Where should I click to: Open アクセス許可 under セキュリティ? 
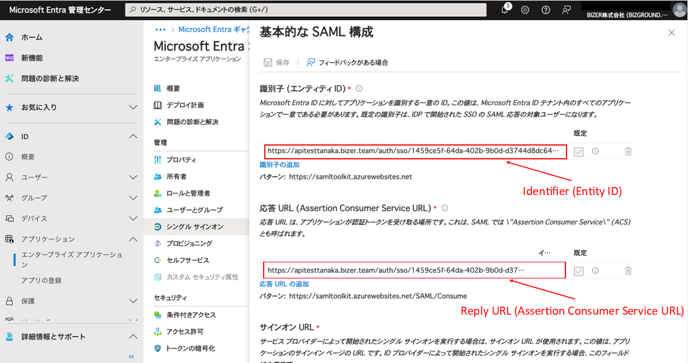pos(185,331)
